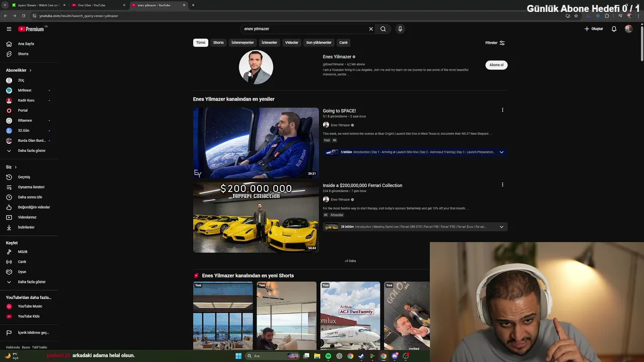Open a new browser tab
The width and height of the screenshot is (644, 362).
[x=193, y=5]
